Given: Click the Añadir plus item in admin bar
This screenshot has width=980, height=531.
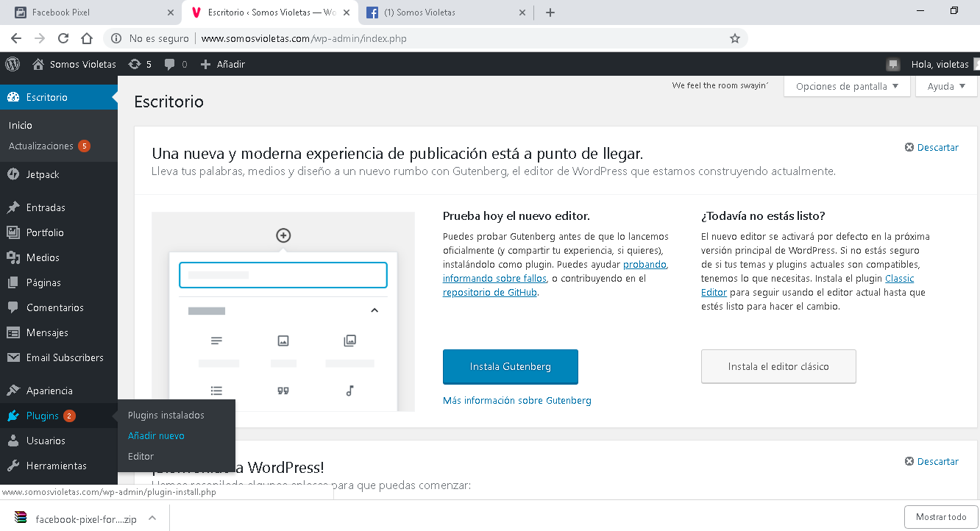Looking at the screenshot, I should click(x=223, y=64).
